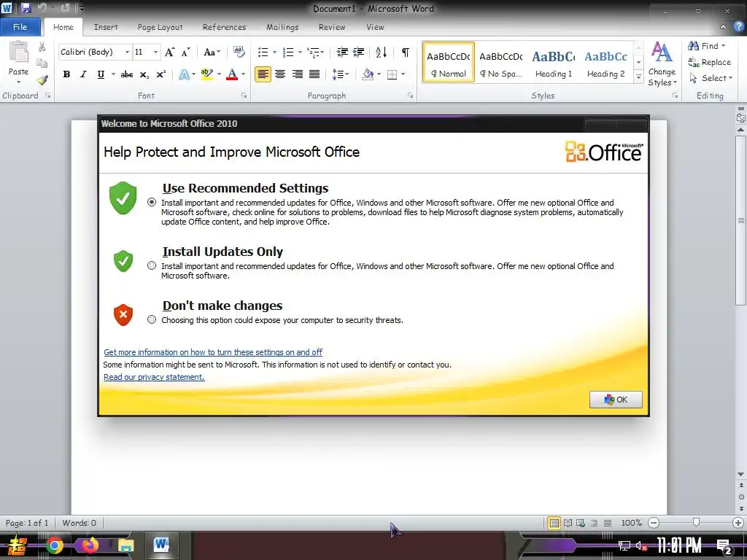This screenshot has width=747, height=560.
Task: Open File Explorer from the taskbar
Action: point(125,545)
